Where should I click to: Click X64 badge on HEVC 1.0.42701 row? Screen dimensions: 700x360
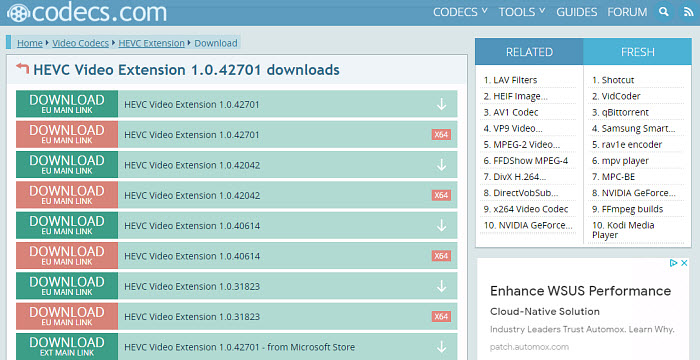pyautogui.click(x=441, y=134)
